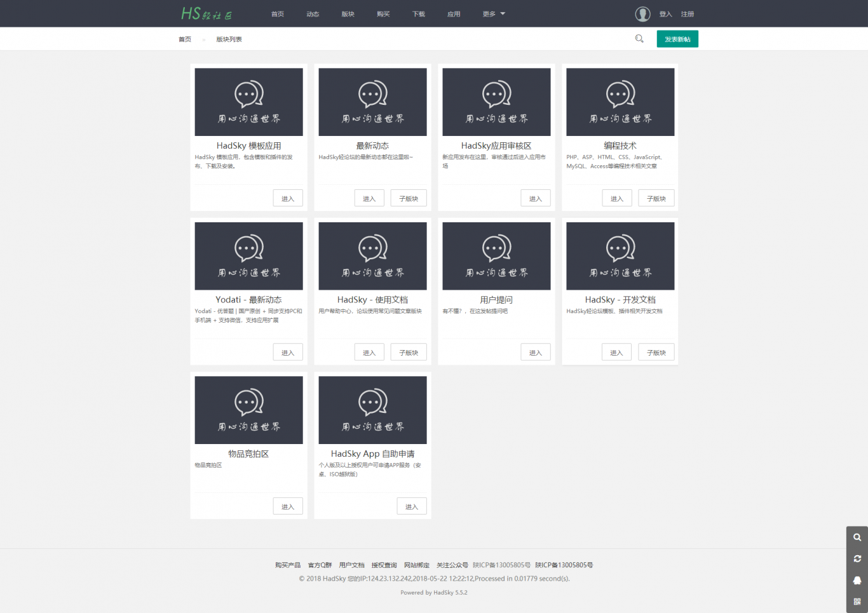
Task: Click 进入 on the HadSky - 使用文档 card
Action: pyautogui.click(x=369, y=353)
